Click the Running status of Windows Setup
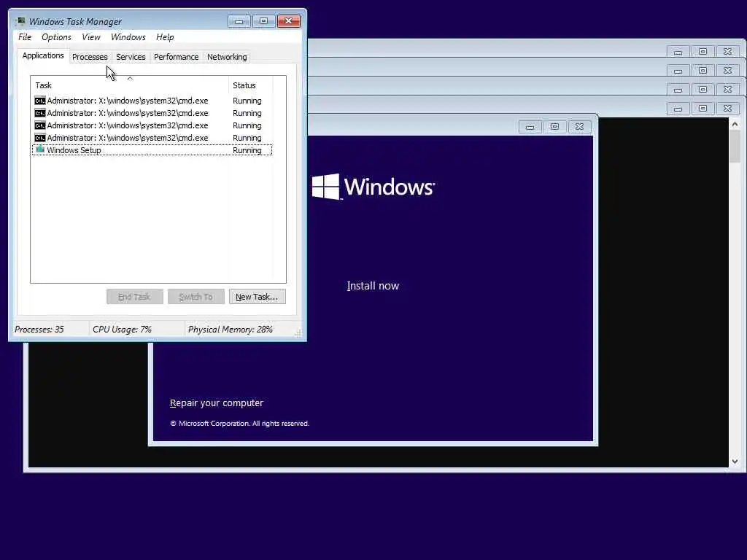This screenshot has width=747, height=560. [247, 150]
